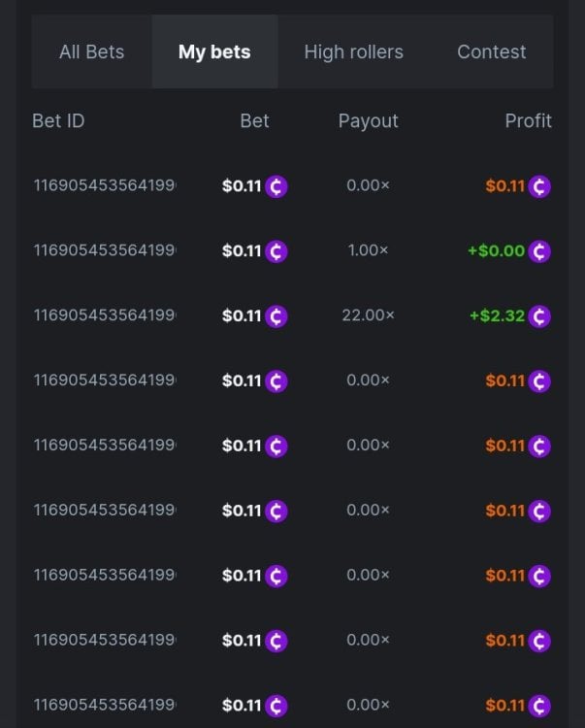This screenshot has width=585, height=728.
Task: Click the Payout column header
Action: coord(368,121)
